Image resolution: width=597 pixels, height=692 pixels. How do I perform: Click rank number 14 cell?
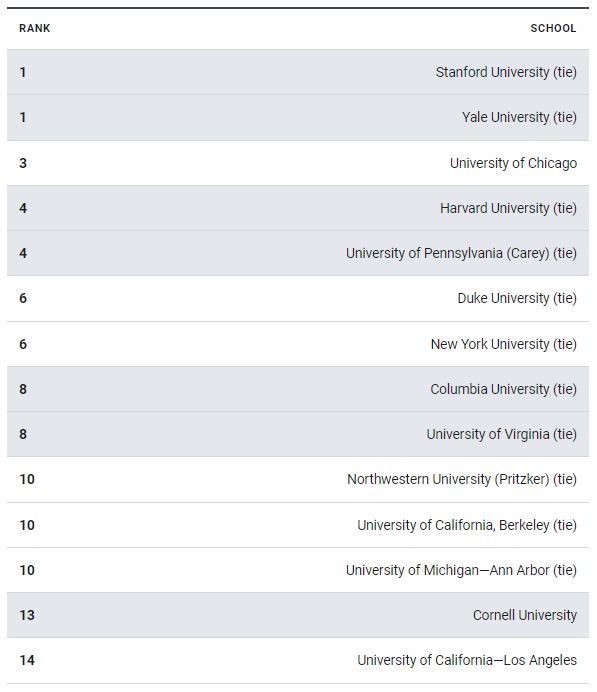pos(27,660)
